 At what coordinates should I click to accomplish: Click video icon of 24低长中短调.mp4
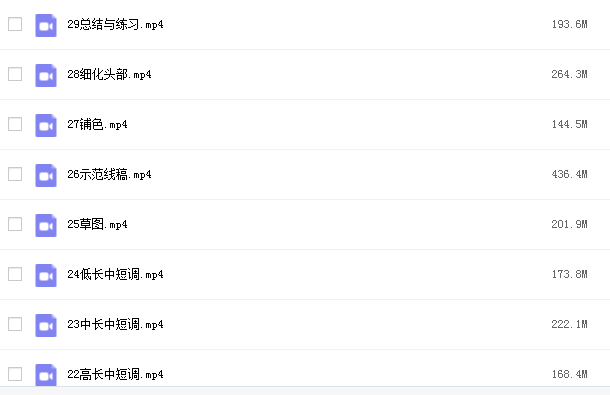coord(46,275)
